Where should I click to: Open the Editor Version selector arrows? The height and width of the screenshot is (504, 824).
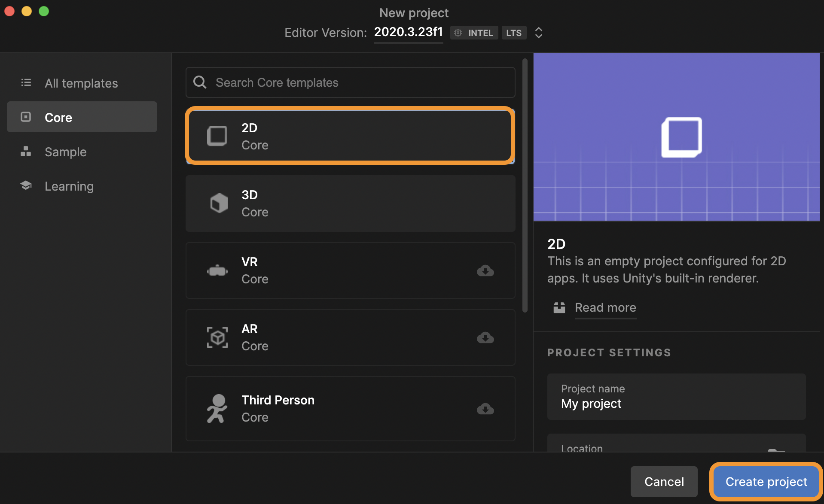click(x=538, y=33)
